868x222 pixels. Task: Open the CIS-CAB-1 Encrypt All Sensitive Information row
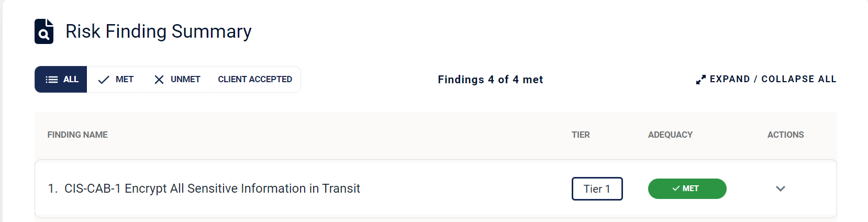tap(436, 188)
